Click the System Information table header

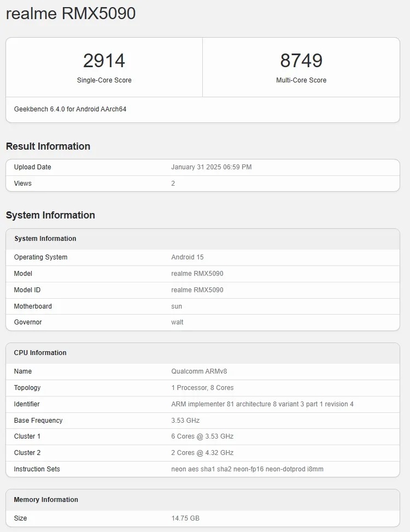(x=45, y=239)
